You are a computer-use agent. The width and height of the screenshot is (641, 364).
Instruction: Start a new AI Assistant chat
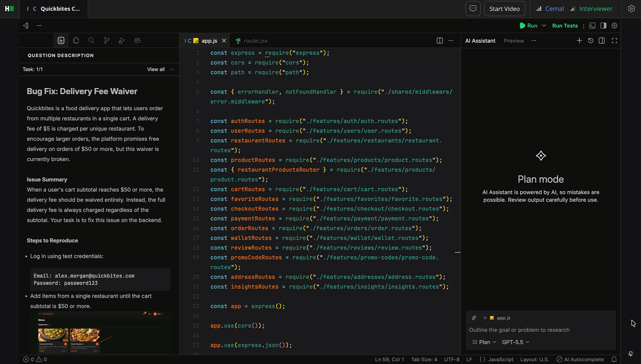pos(579,41)
